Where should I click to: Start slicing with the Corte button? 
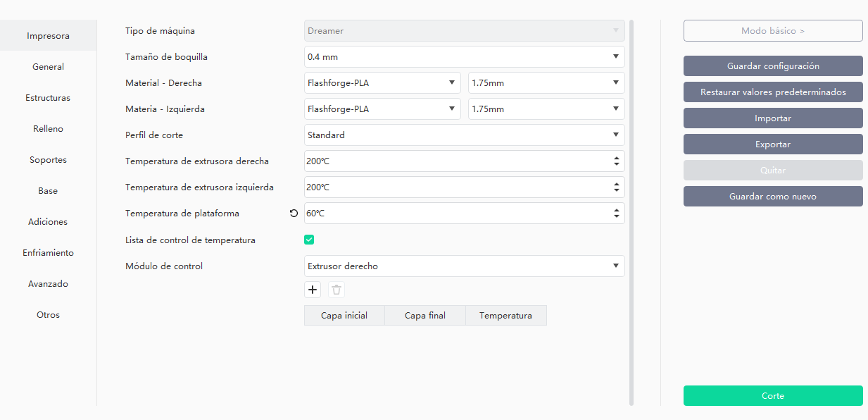[x=773, y=395]
